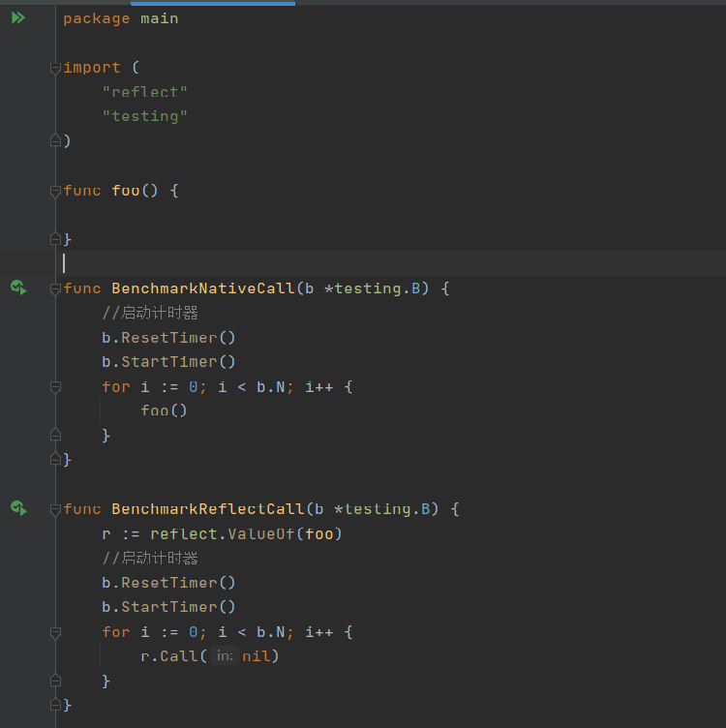Fold foo function at its closing brace
Screen dimensions: 726x728
pos(55,239)
